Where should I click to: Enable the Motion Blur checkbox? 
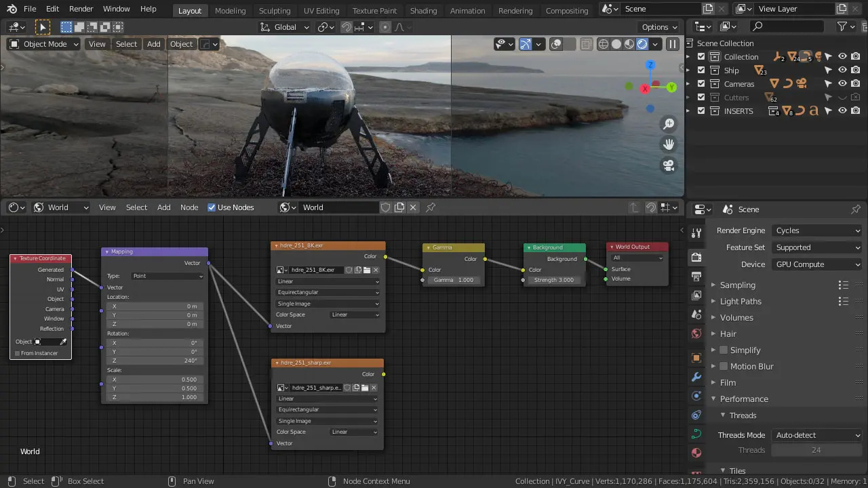[x=724, y=367]
